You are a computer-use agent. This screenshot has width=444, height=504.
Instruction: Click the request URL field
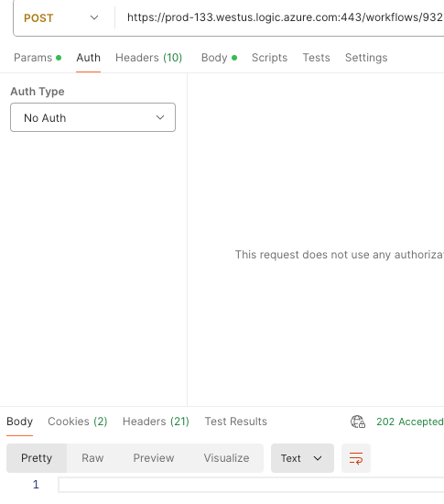pyautogui.click(x=285, y=17)
